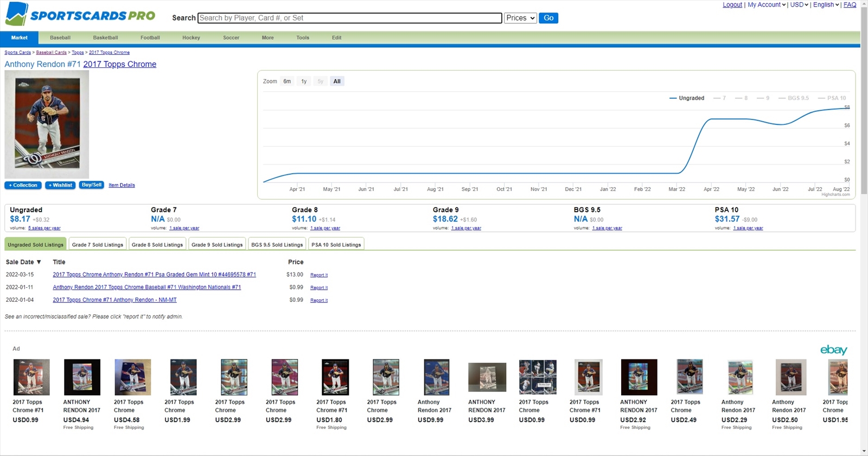The image size is (868, 456).
Task: Switch to Grade 9 Sold Listings tab
Action: coord(217,244)
